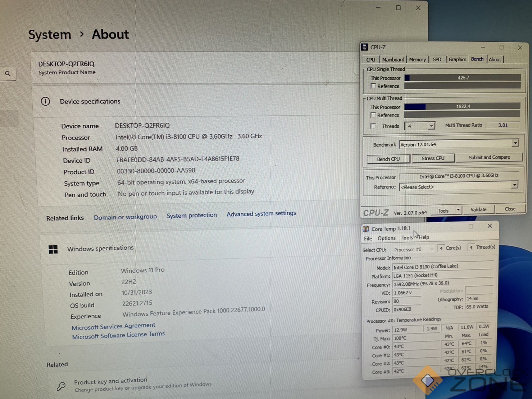Start the Stress CPU test
This screenshot has width=532, height=399.
tap(433, 158)
